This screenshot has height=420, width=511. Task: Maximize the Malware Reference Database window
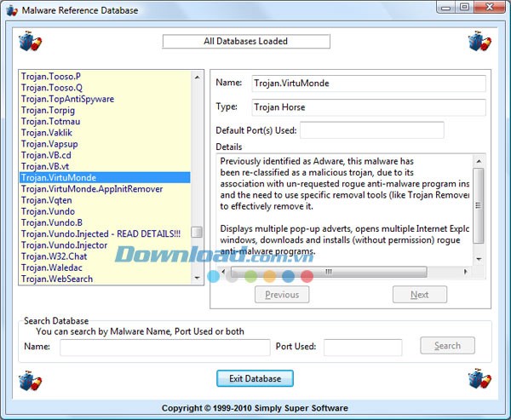464,7
